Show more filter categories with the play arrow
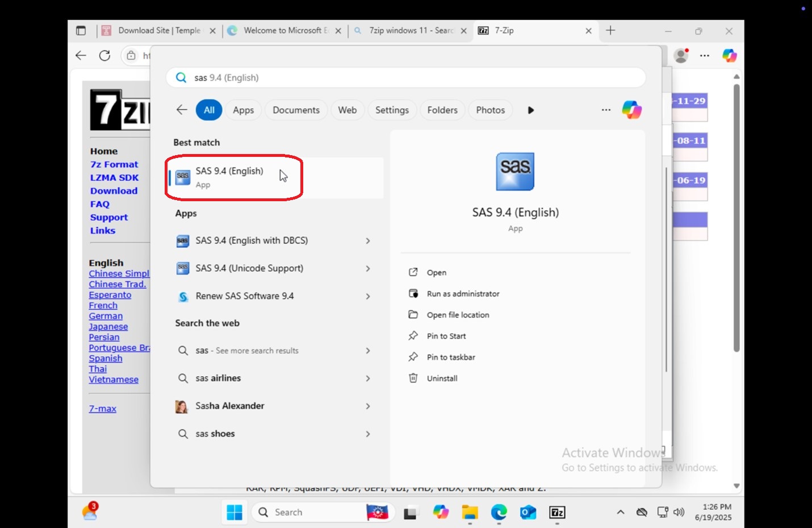 click(531, 110)
